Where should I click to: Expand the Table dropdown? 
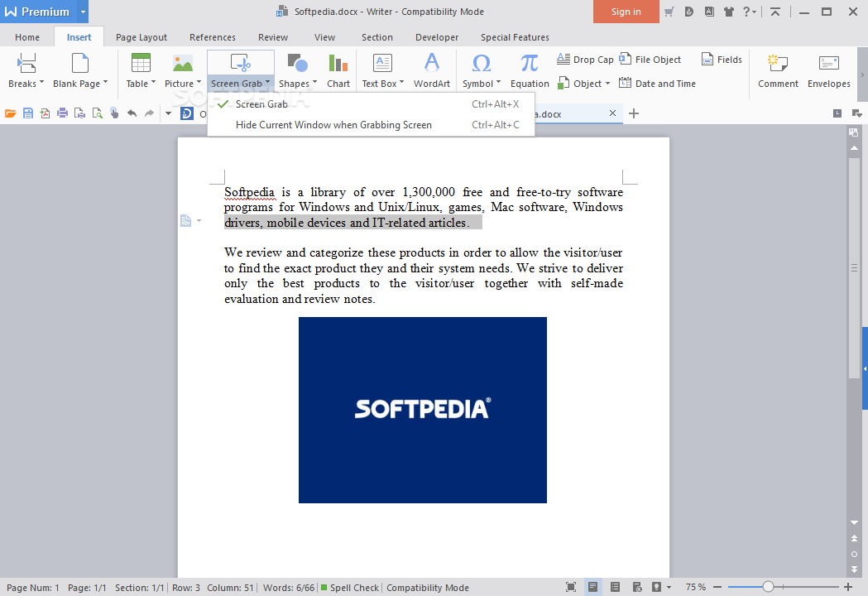tap(153, 83)
